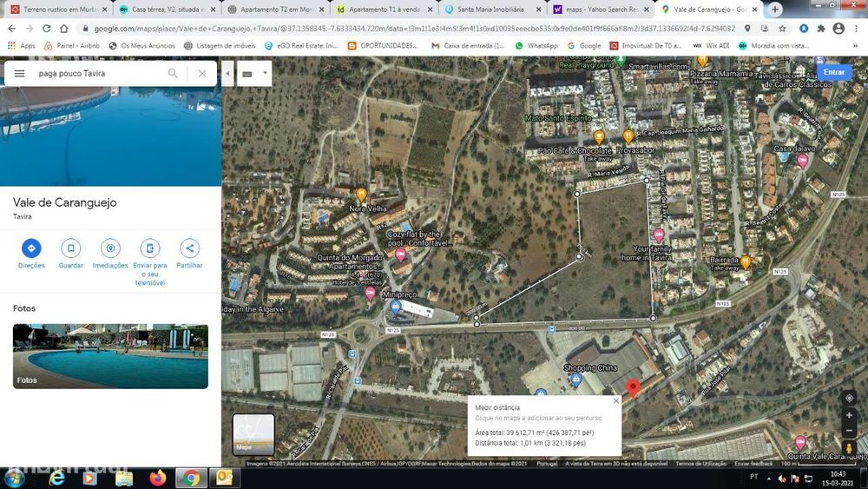The height and width of the screenshot is (489, 868).
Task: Click the Minipreço shop marker
Action: [395, 307]
